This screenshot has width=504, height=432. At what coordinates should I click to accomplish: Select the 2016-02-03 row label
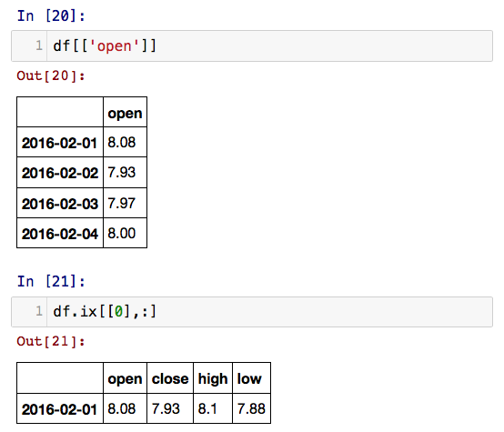pos(60,203)
